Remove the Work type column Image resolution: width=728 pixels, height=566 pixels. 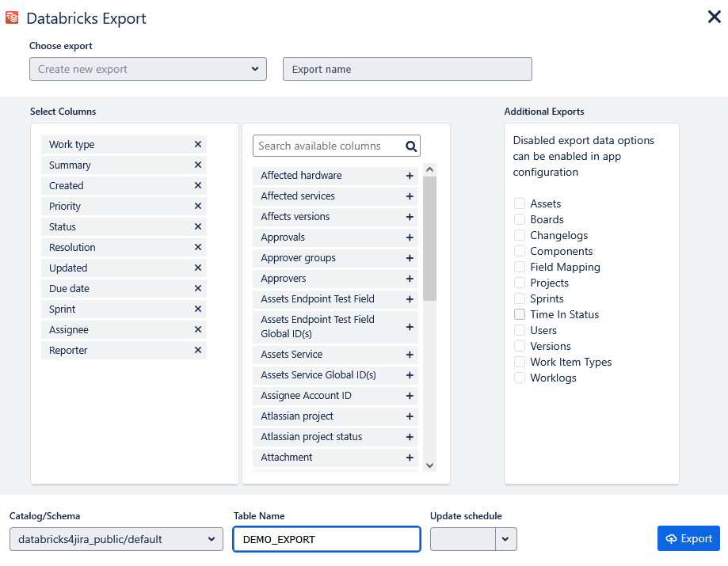[198, 145]
